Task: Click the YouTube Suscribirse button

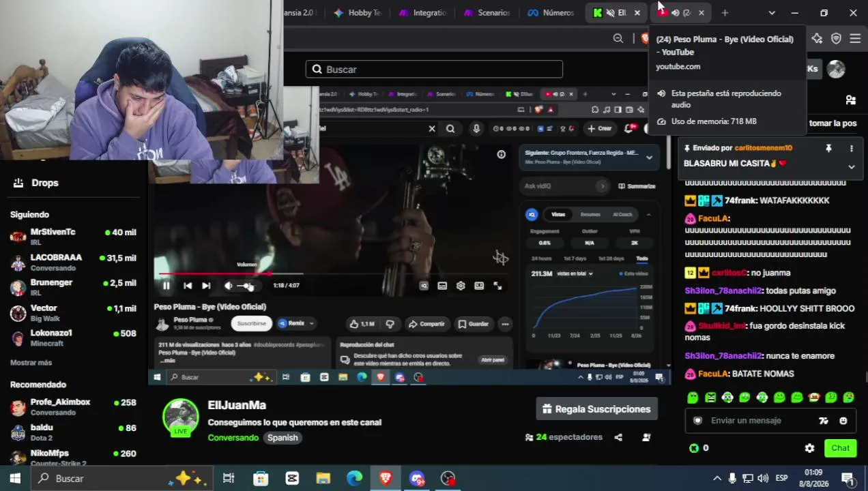Action: pos(252,323)
